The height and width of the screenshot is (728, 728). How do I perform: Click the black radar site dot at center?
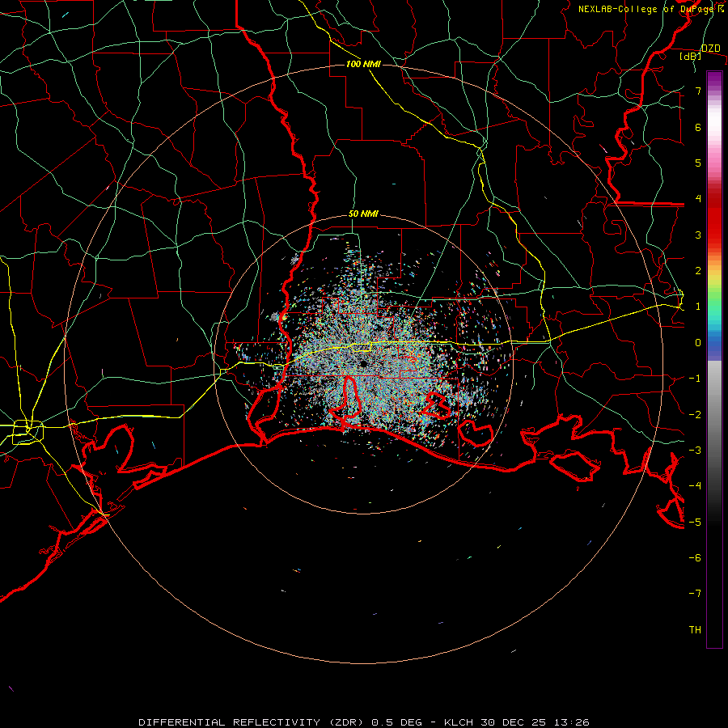point(363,364)
